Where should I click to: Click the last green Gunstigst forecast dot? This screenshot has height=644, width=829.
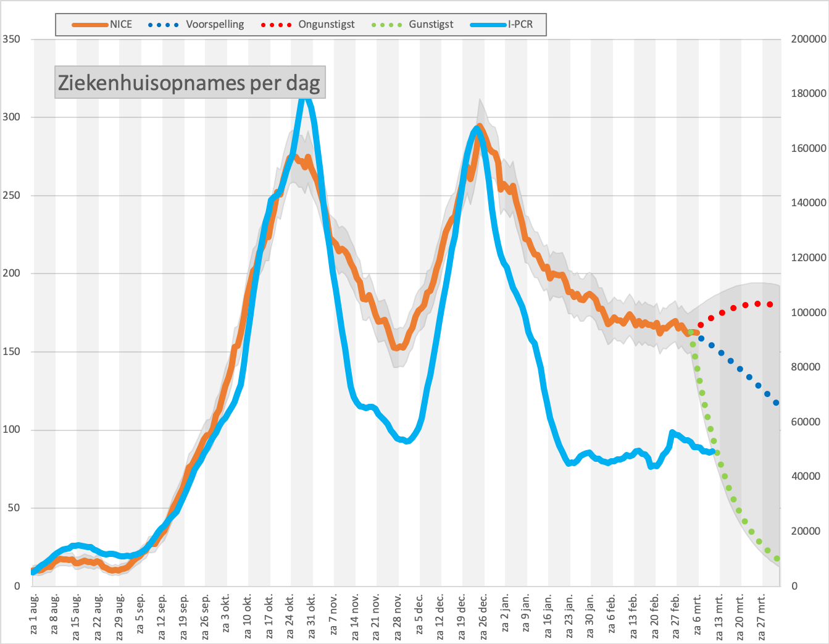click(777, 559)
